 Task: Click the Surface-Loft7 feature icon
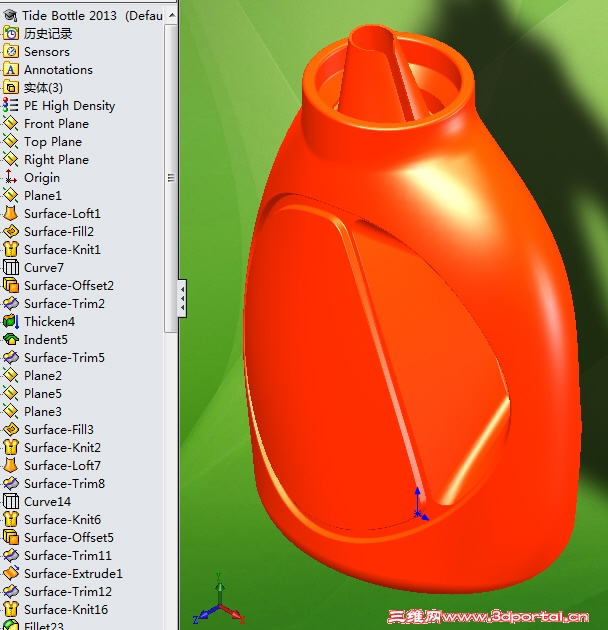(x=10, y=466)
